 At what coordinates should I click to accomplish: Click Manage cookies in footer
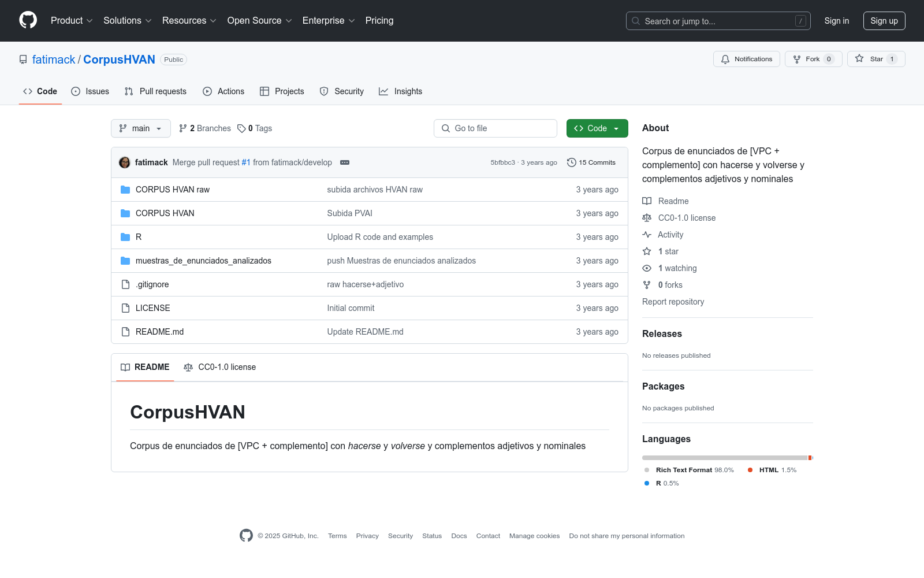535,536
